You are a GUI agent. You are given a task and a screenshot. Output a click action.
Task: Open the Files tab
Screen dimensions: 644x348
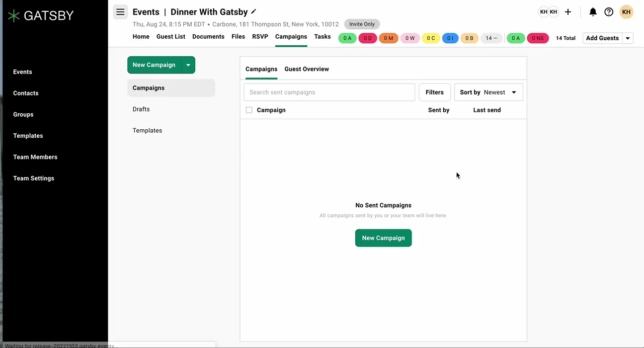[x=238, y=37]
